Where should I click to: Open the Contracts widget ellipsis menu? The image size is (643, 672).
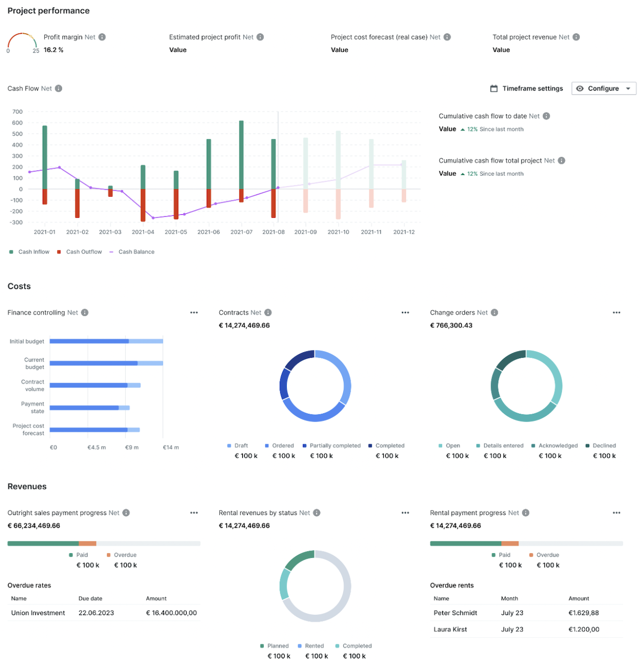point(406,312)
